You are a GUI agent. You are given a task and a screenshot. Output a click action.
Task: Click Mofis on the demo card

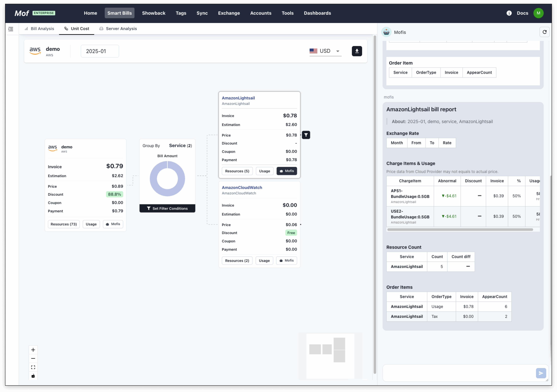coord(113,224)
